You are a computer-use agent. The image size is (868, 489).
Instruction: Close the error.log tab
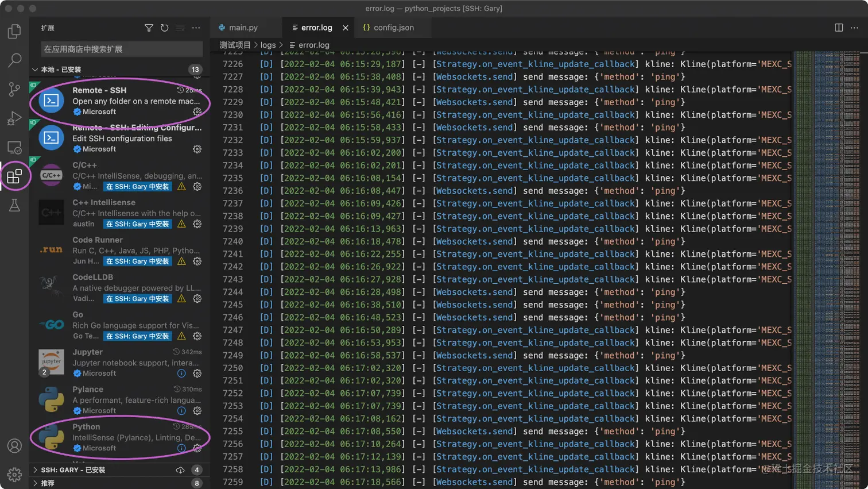(346, 28)
